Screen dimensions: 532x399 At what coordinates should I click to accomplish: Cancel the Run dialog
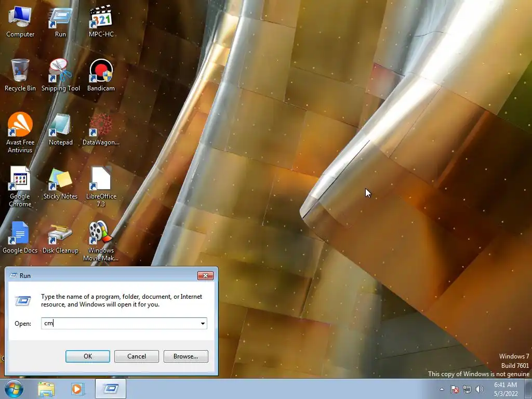pyautogui.click(x=137, y=356)
